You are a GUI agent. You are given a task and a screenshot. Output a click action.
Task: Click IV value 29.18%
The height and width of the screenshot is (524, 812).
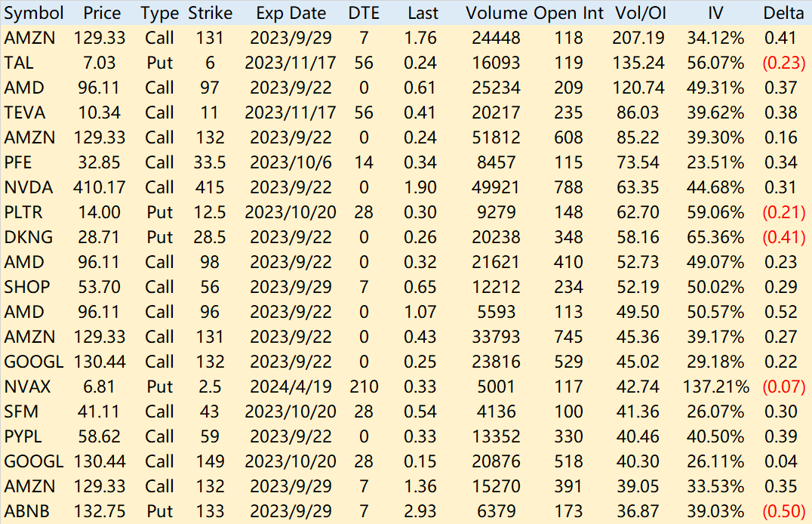715,362
